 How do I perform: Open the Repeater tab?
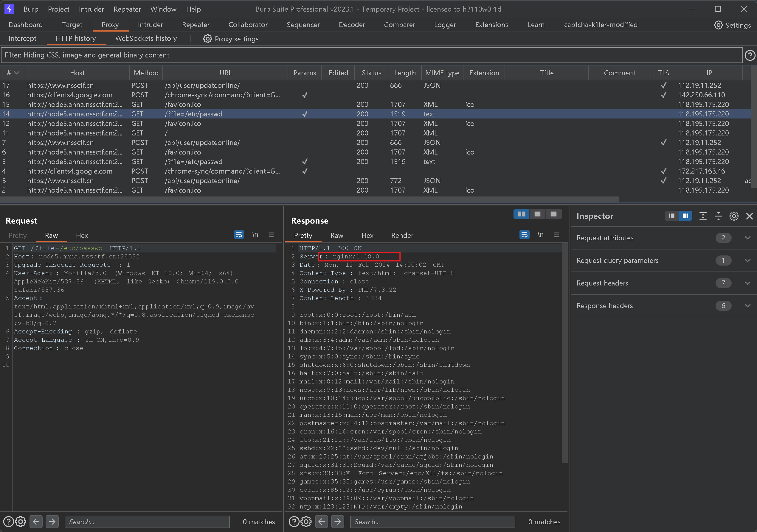click(196, 25)
